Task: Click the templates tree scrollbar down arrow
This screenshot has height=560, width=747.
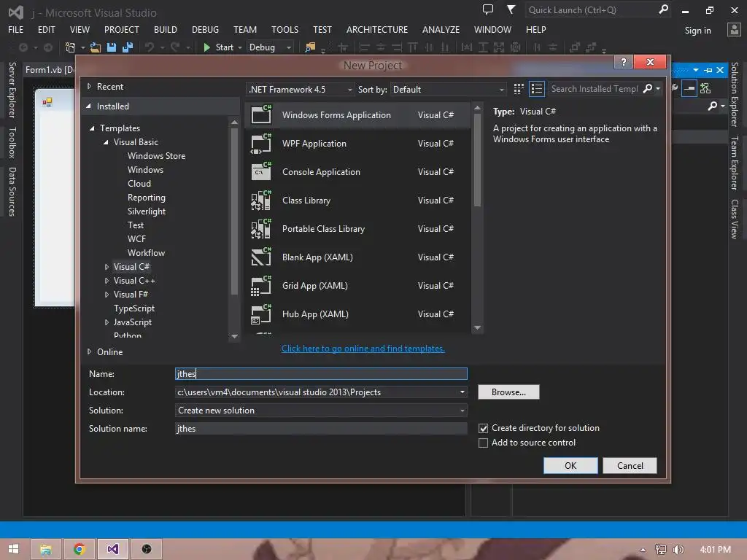Action: tap(234, 336)
